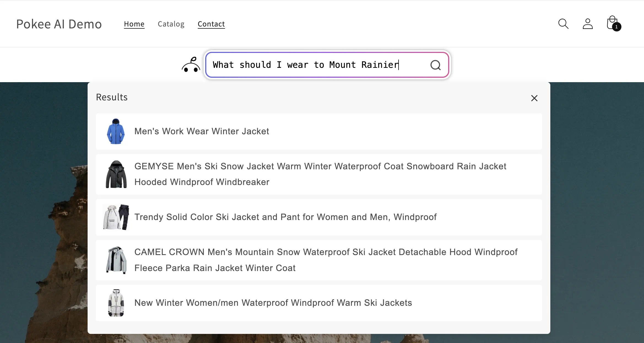Screen dimensions: 644x343
Task: Open the account login icon
Action: click(x=588, y=24)
